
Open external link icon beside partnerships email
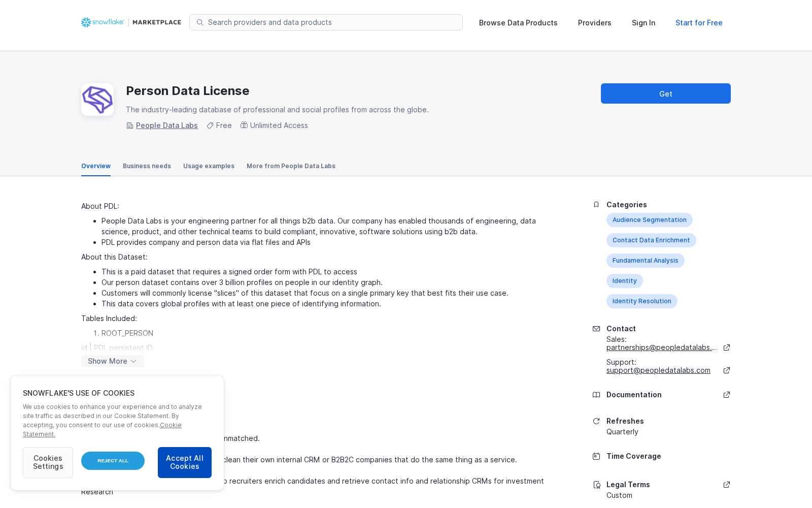(x=727, y=347)
